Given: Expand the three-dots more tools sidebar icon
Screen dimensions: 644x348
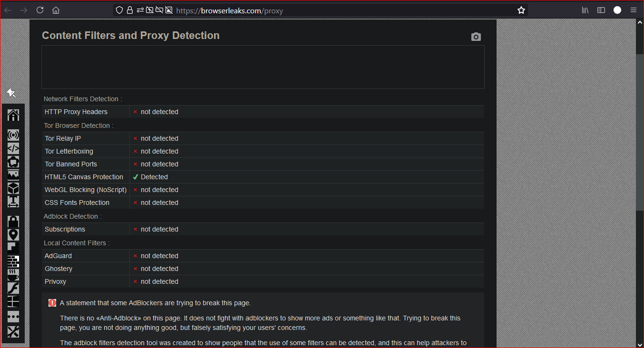Looking at the screenshot, I should tap(13, 316).
